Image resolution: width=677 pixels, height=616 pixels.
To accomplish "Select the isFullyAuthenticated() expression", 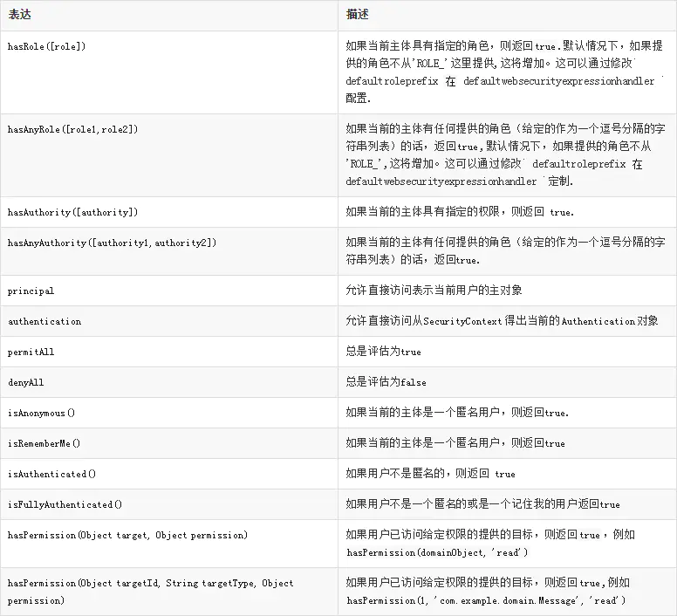I will tap(65, 504).
